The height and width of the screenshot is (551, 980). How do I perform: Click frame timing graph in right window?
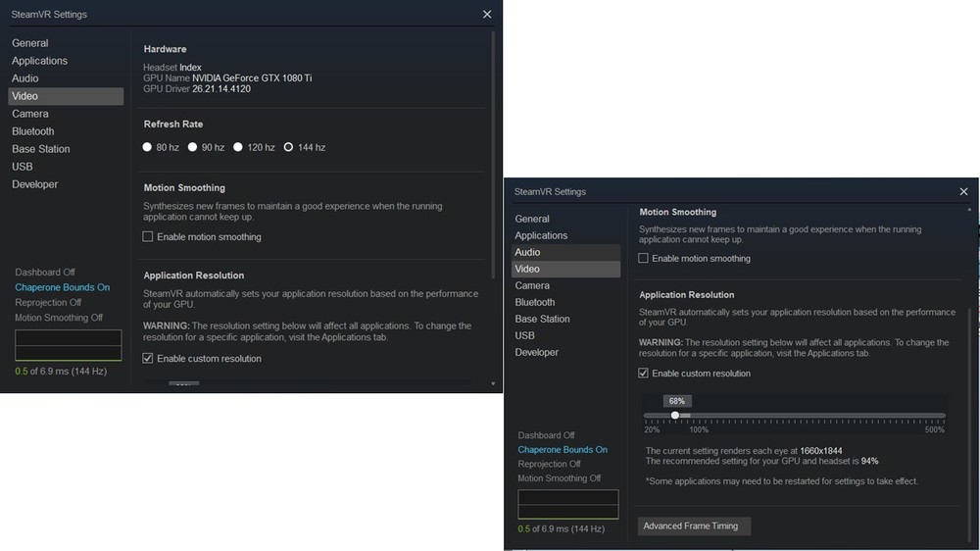pyautogui.click(x=568, y=504)
